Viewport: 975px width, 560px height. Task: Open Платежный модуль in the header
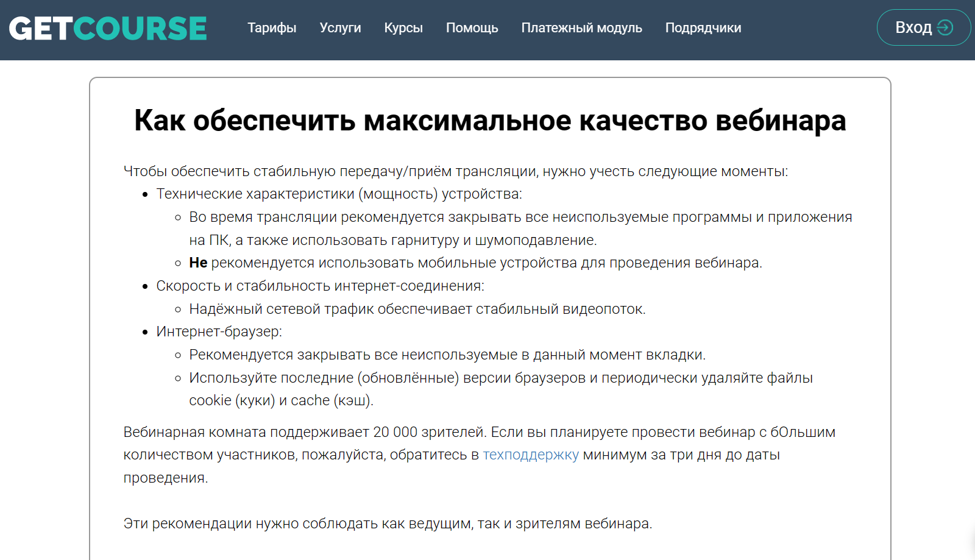(x=581, y=28)
